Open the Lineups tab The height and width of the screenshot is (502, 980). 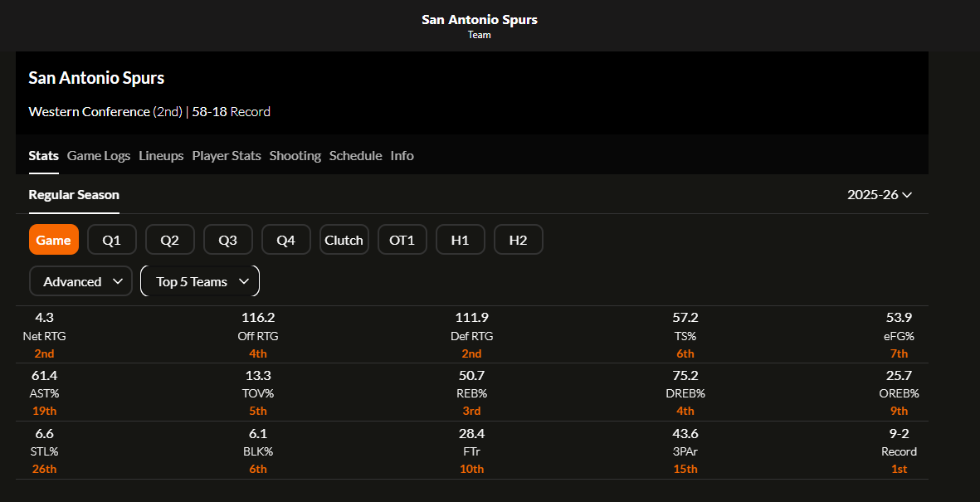(161, 156)
